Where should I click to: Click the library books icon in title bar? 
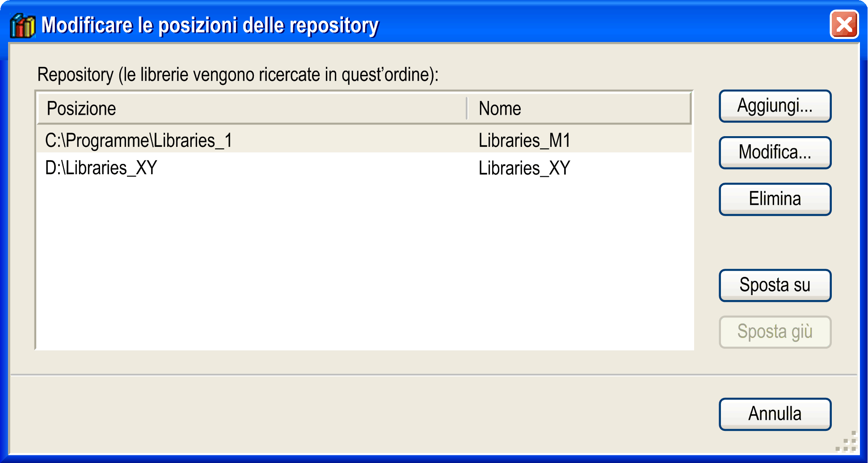22,25
